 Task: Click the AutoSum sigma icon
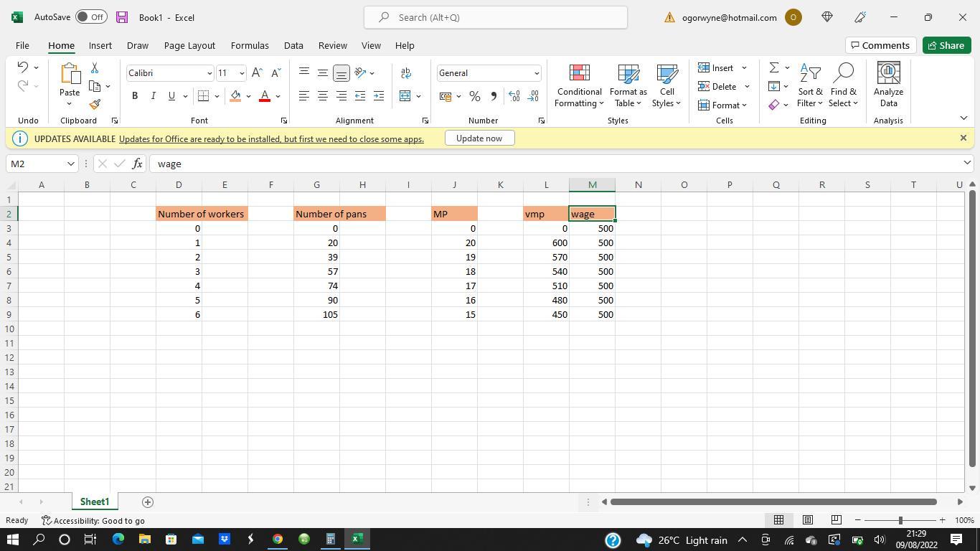[774, 67]
